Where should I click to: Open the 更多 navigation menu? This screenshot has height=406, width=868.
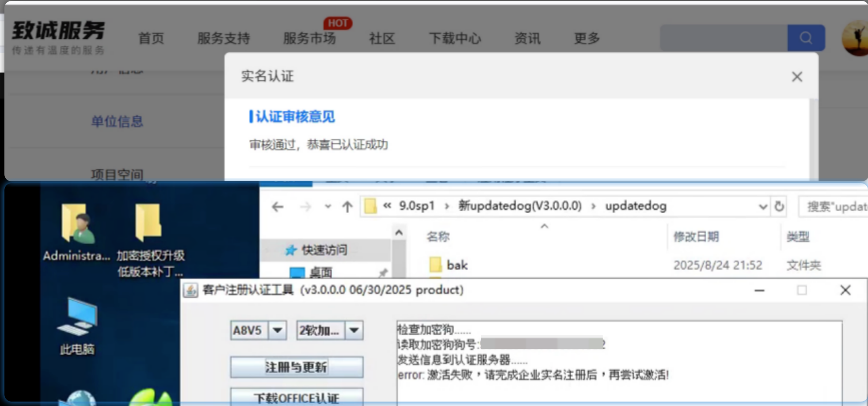coord(587,38)
